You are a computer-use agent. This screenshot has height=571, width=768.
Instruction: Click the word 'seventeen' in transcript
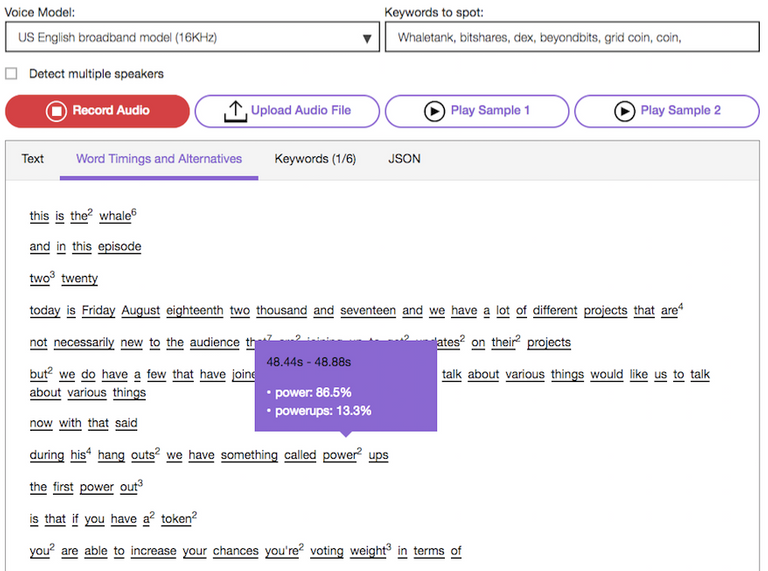[368, 310]
